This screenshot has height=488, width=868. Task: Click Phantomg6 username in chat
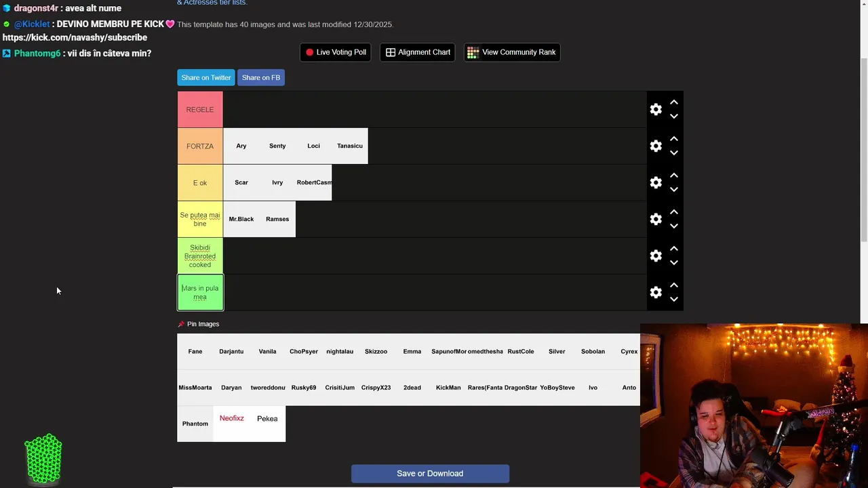(37, 53)
